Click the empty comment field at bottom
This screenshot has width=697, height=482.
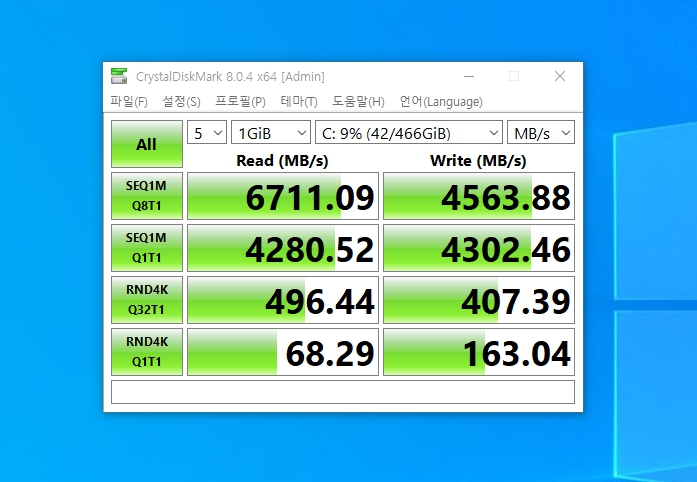[x=343, y=392]
